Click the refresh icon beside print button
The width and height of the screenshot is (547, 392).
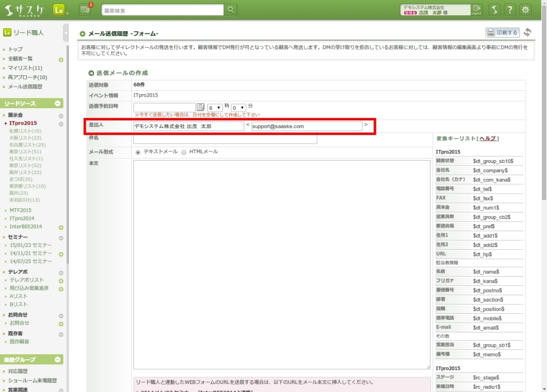pyautogui.click(x=527, y=33)
